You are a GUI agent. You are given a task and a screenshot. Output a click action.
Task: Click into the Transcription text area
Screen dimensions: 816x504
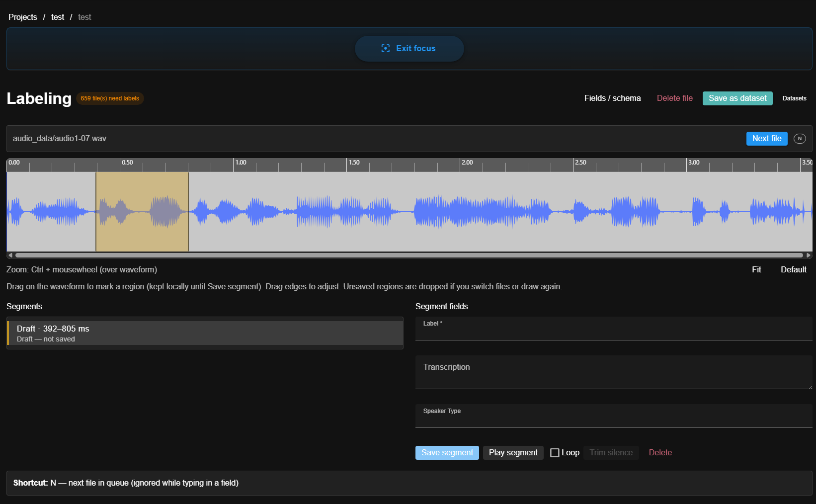click(x=614, y=372)
